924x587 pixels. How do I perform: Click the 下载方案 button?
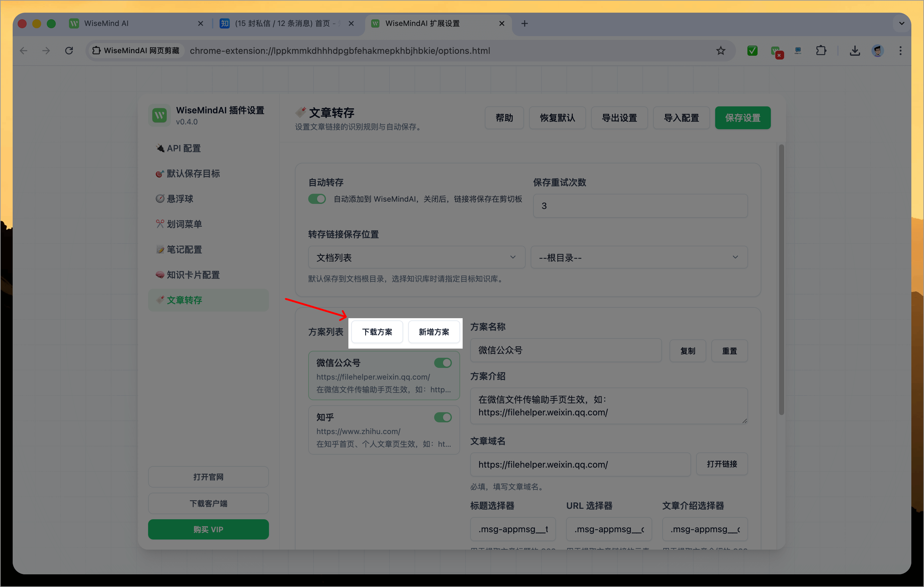(377, 332)
